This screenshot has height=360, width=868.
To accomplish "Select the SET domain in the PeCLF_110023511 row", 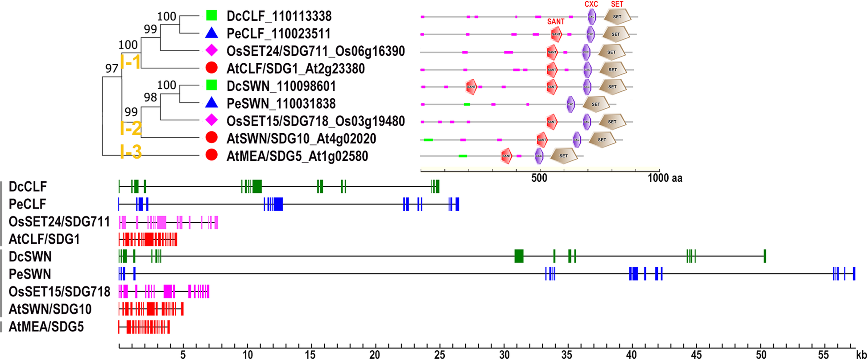I will coord(616,34).
